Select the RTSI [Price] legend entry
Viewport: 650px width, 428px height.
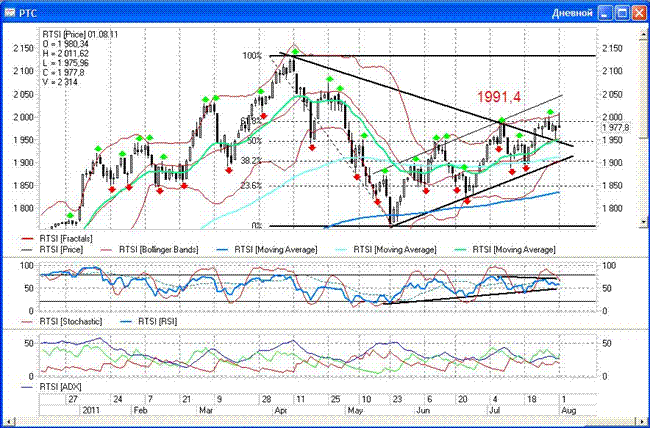tap(51, 250)
